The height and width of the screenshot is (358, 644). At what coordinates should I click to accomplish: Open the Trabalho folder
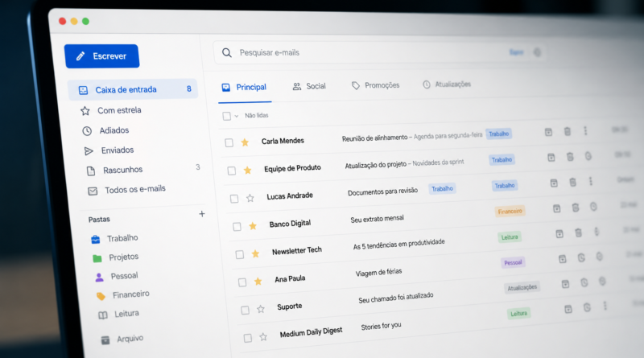(x=114, y=238)
